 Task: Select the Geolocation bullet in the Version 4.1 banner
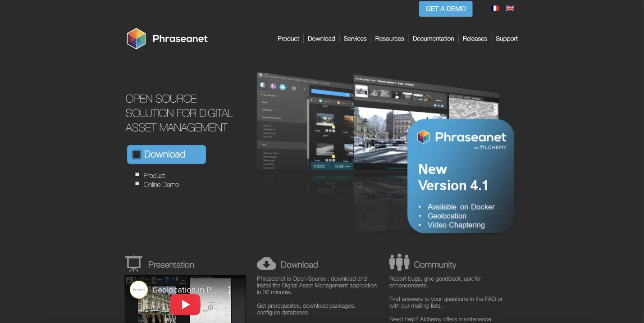click(x=447, y=216)
